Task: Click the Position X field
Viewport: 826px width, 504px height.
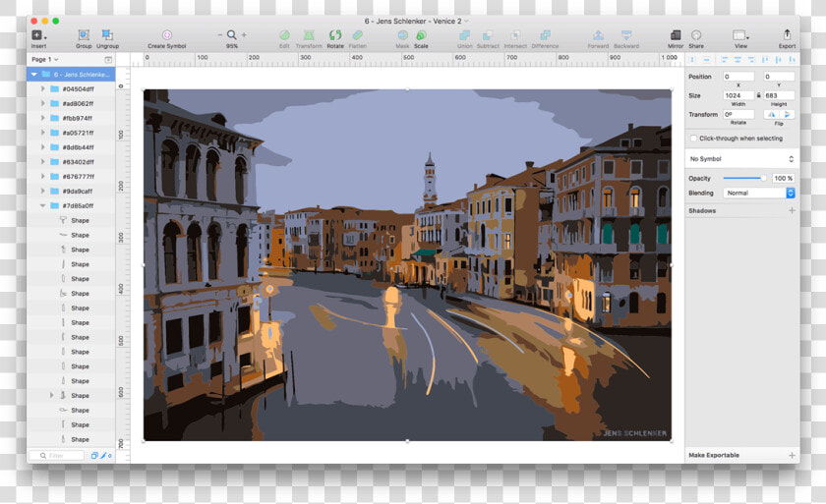Action: coord(738,77)
